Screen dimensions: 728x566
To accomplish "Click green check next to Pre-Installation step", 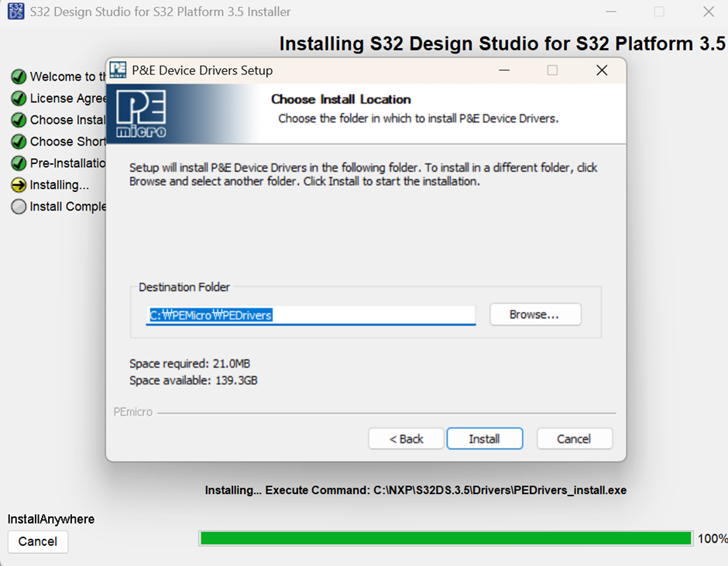I will 19,163.
